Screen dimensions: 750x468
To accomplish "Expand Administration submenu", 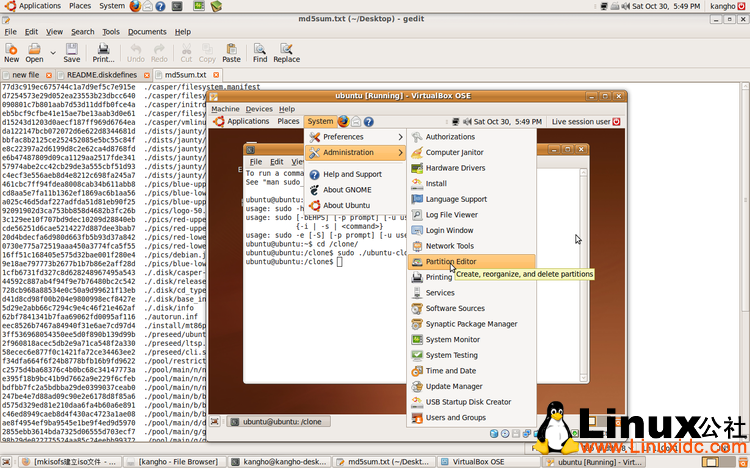I will click(355, 153).
